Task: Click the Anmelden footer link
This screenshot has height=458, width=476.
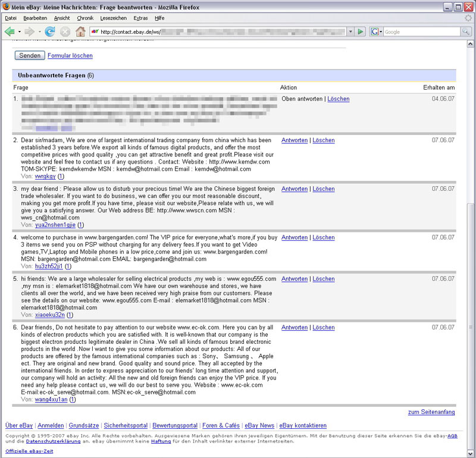Action: pos(51,425)
